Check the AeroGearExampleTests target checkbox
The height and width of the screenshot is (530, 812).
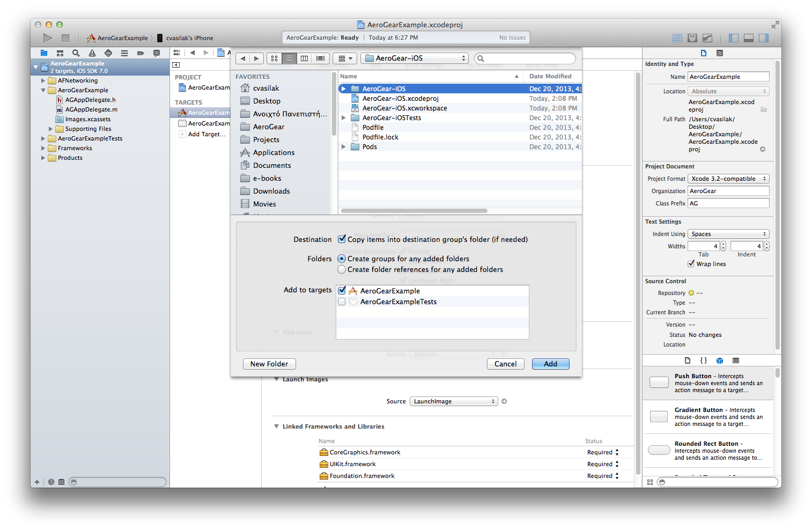(x=342, y=301)
